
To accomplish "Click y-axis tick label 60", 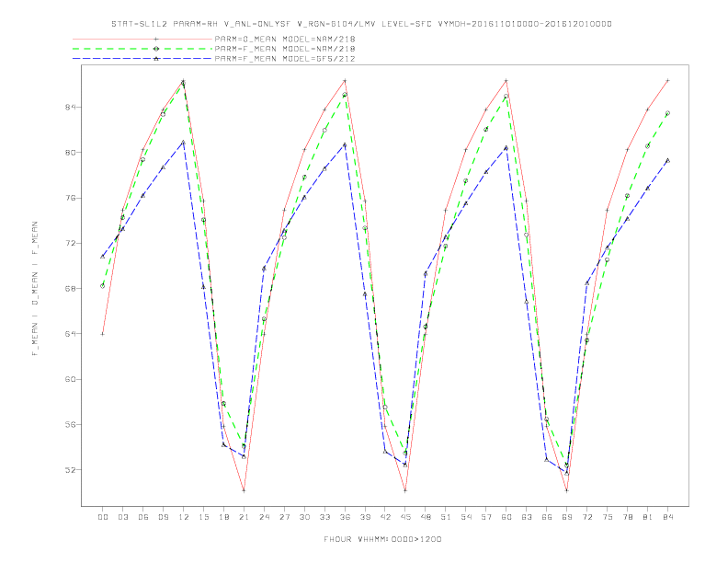I will click(x=70, y=380).
